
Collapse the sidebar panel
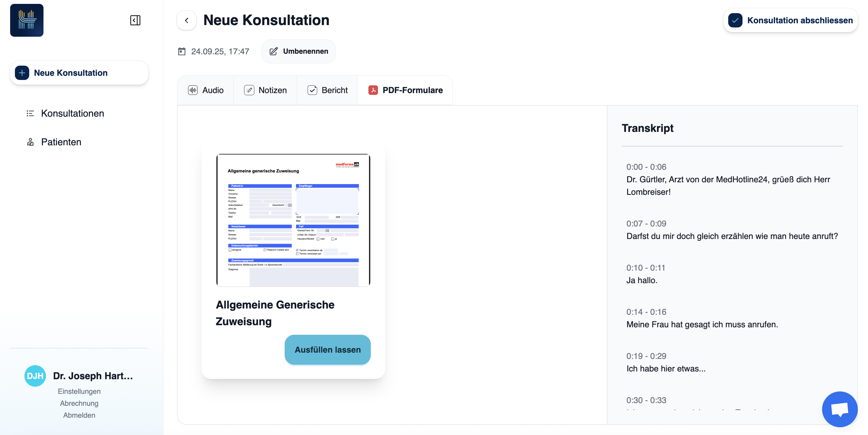click(135, 20)
